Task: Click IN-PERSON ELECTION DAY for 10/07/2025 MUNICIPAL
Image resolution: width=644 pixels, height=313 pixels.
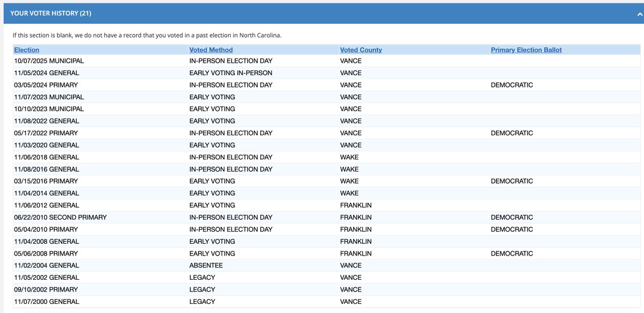Action: 231,61
